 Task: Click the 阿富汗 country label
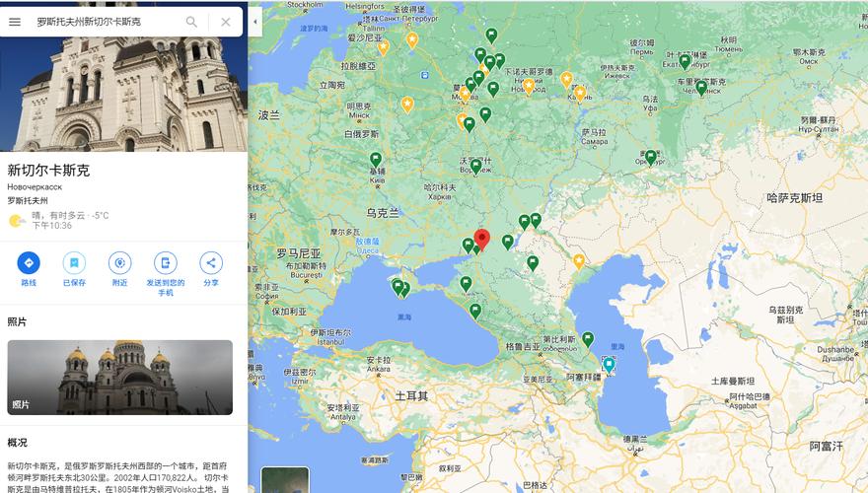(x=827, y=446)
